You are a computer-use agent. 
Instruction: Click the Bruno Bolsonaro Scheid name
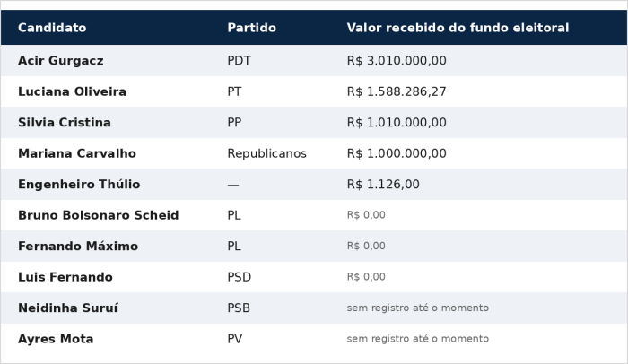(x=98, y=215)
